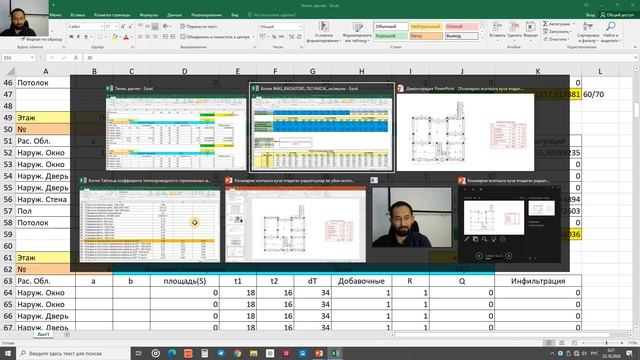Apply the Нейтральный cell style
The height and width of the screenshot is (360, 640).
click(x=425, y=27)
